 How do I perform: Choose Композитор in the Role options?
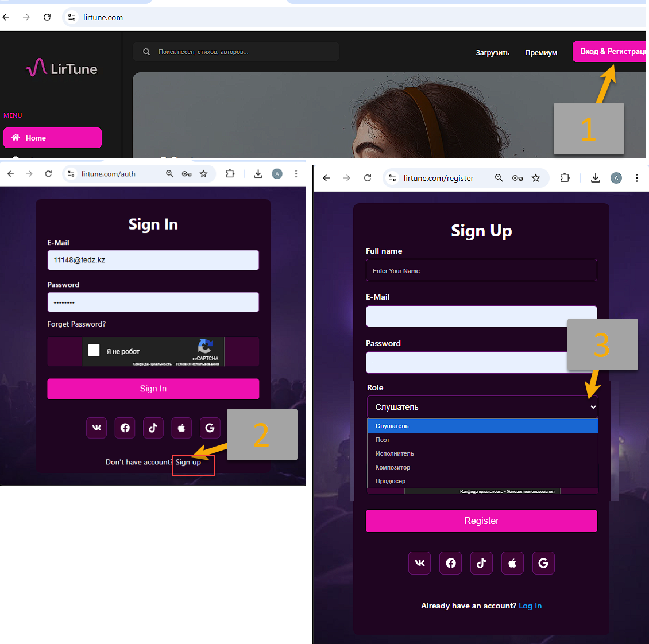393,467
